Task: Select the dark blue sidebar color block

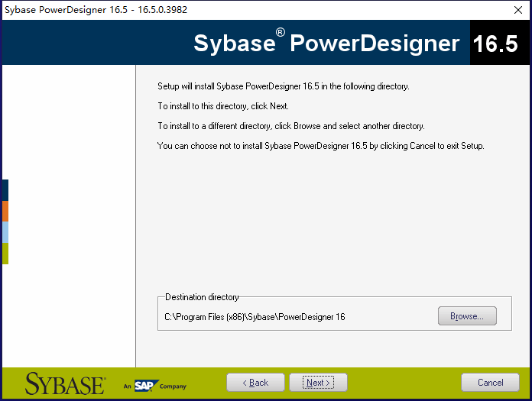Action: (5, 190)
